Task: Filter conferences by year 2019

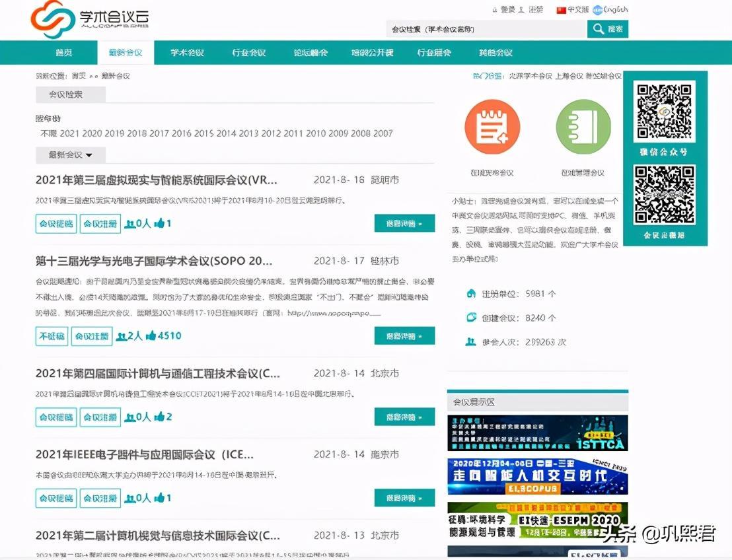Action: coord(114,133)
